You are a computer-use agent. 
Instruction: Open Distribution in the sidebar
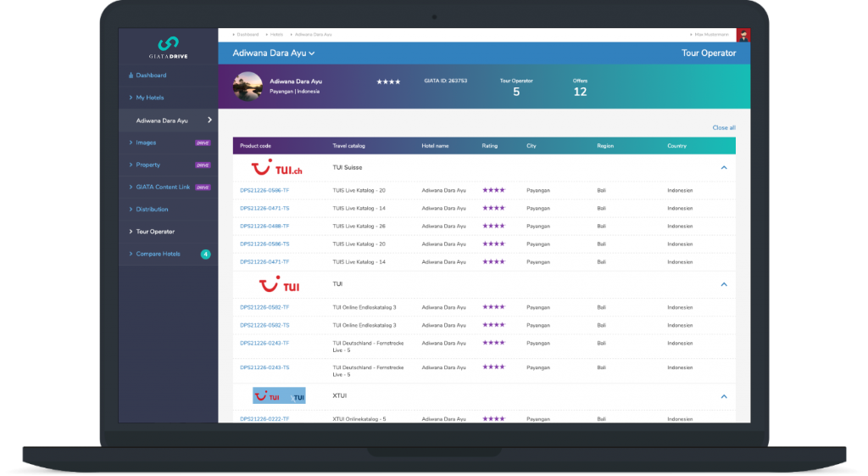click(152, 209)
